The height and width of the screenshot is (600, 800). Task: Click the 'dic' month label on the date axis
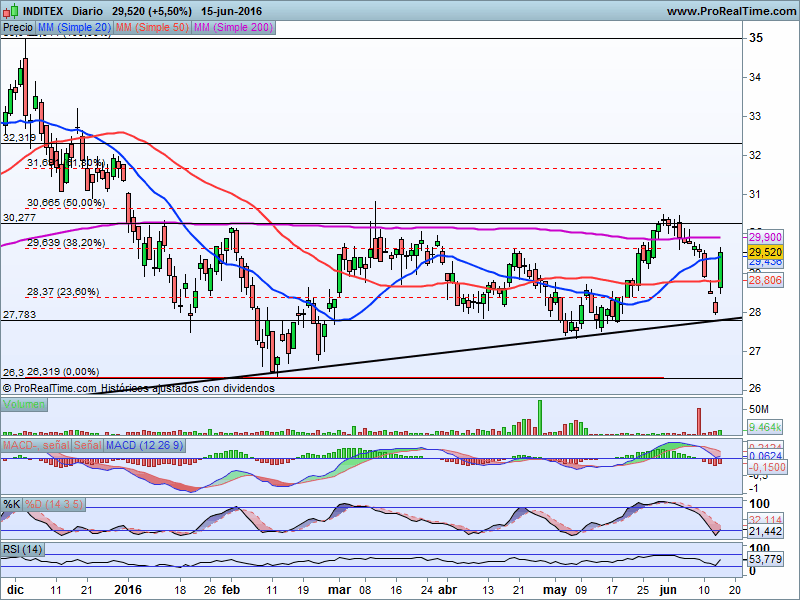coord(15,590)
